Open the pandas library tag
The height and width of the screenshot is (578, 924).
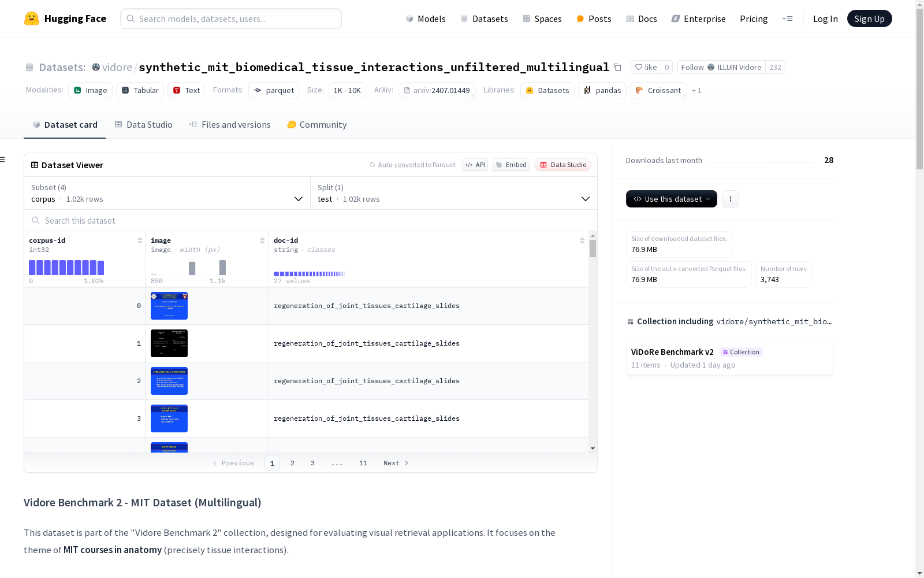602,90
